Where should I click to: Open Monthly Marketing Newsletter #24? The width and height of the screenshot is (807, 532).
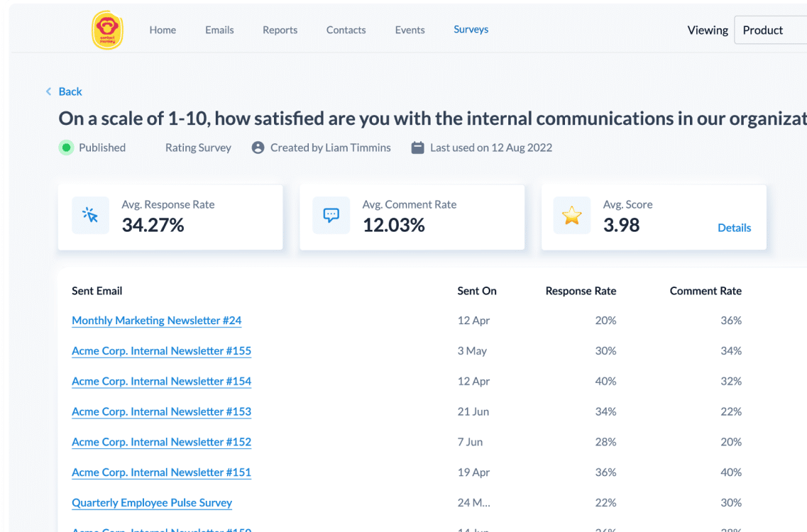156,321
